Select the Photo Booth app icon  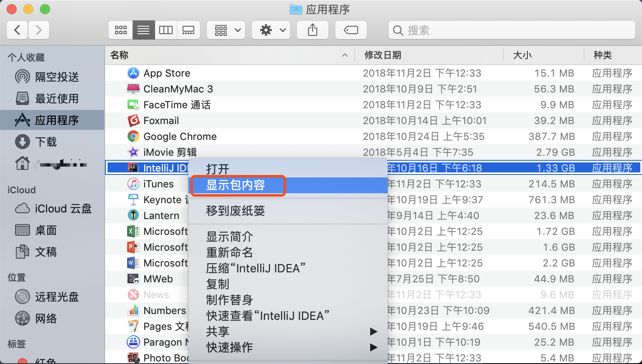pos(133,358)
